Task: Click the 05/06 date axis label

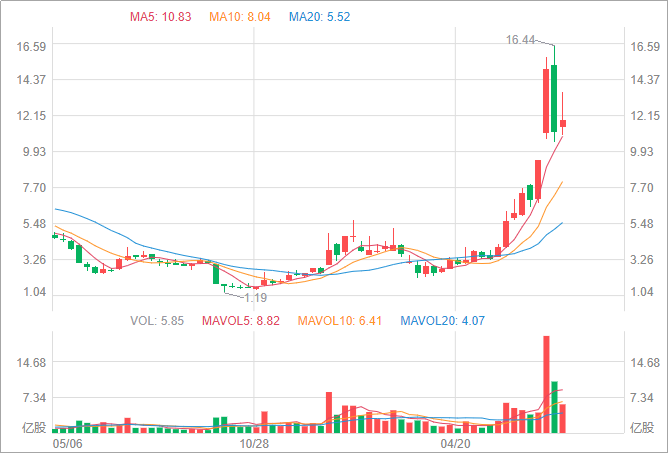Action: (67, 444)
